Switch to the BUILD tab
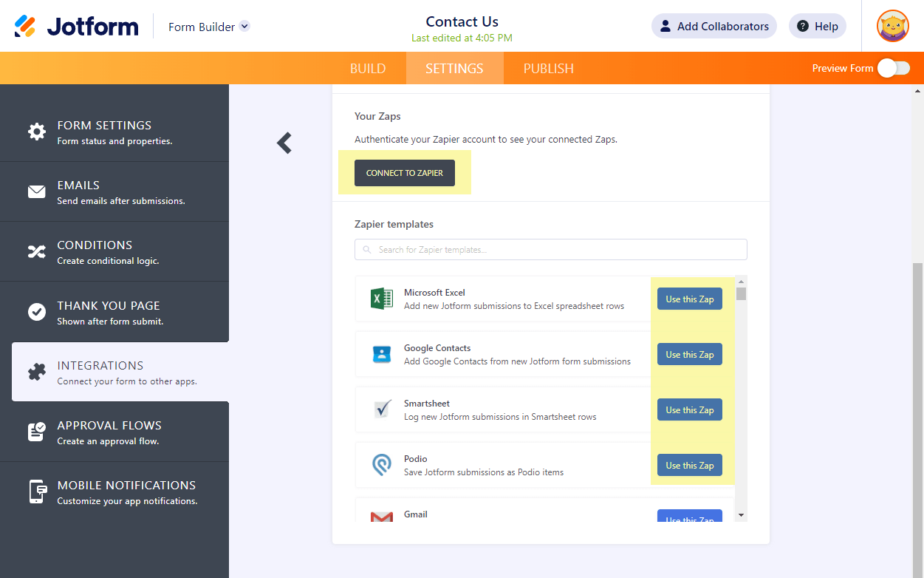 coord(368,69)
